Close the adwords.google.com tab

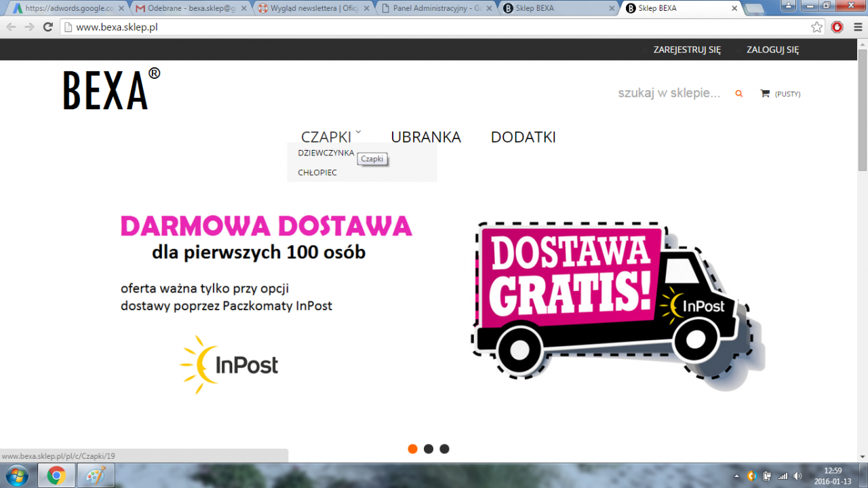[121, 8]
